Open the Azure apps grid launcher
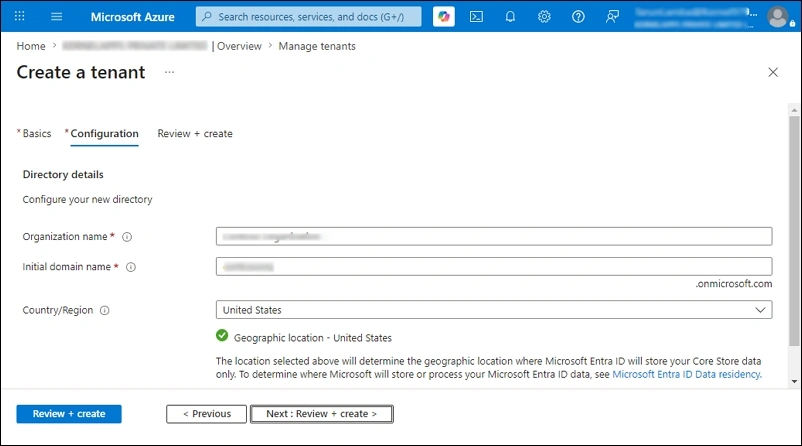The height and width of the screenshot is (446, 802). point(19,16)
